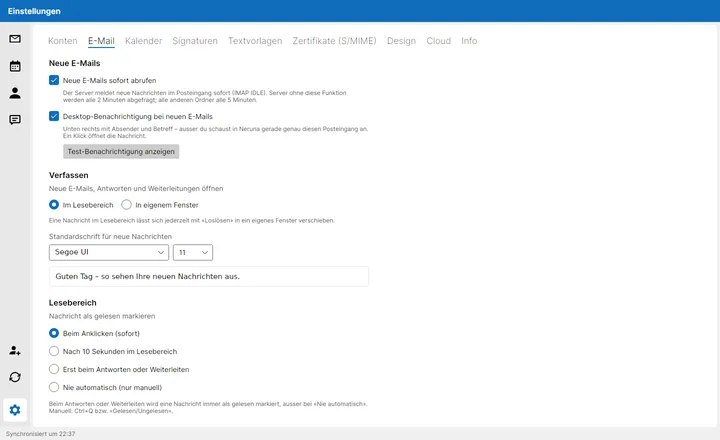Image resolution: width=720 pixels, height=440 pixels.
Task: Select the 'In eigenem Fenster' radio button
Action: tap(126, 204)
